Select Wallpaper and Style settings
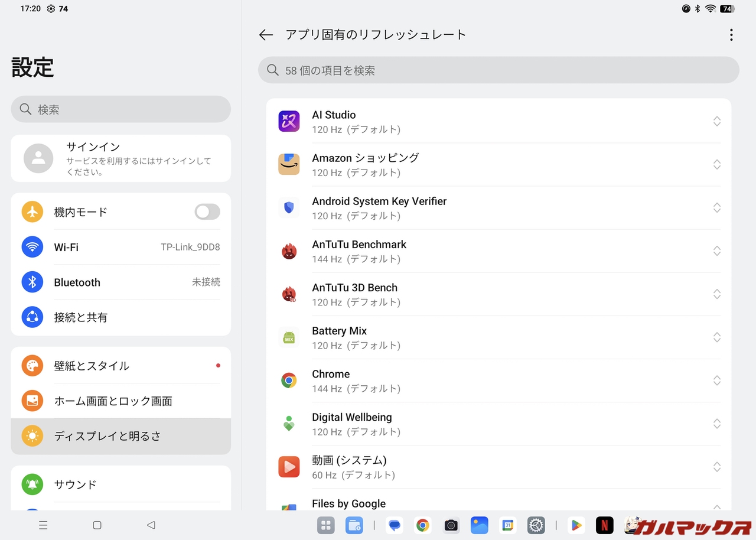 pos(120,366)
